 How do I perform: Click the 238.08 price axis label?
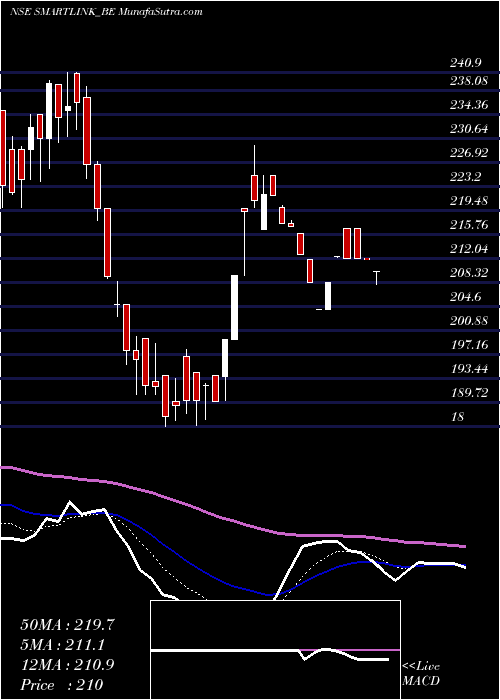[x=469, y=81]
